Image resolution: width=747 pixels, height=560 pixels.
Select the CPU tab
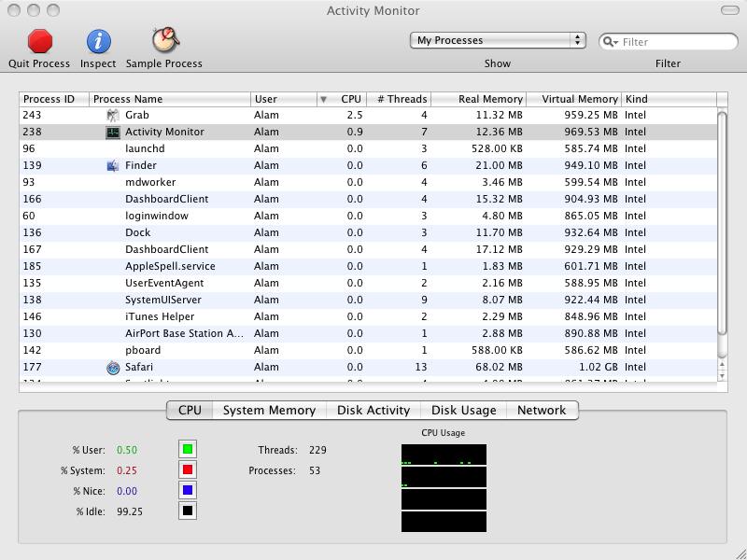190,410
